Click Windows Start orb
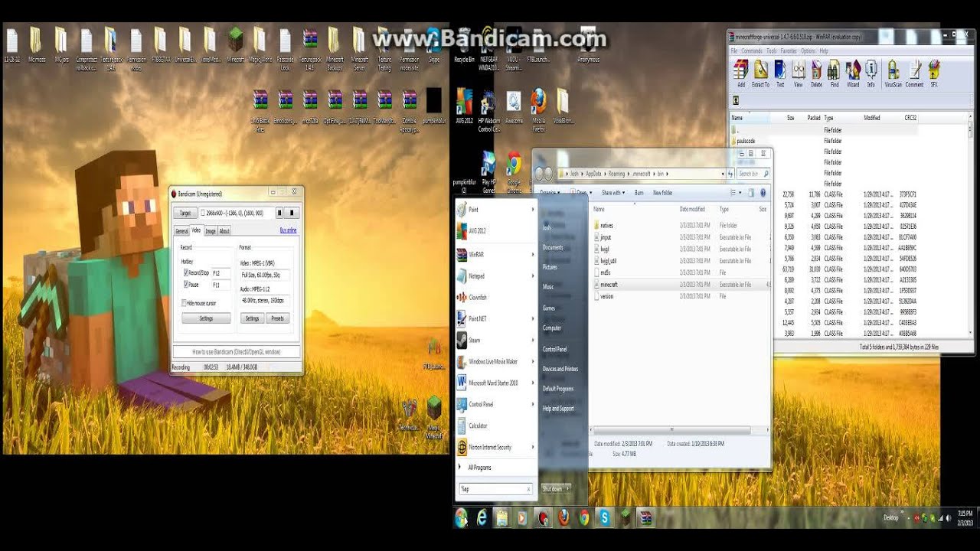 pyautogui.click(x=461, y=518)
